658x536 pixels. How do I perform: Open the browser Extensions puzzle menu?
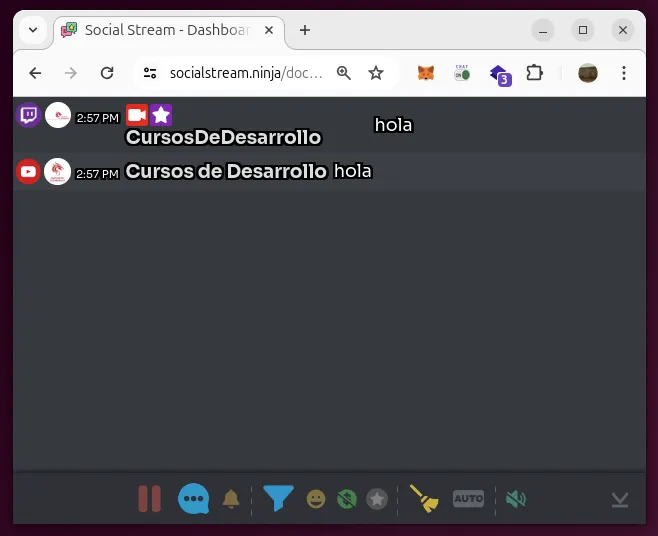pyautogui.click(x=534, y=73)
